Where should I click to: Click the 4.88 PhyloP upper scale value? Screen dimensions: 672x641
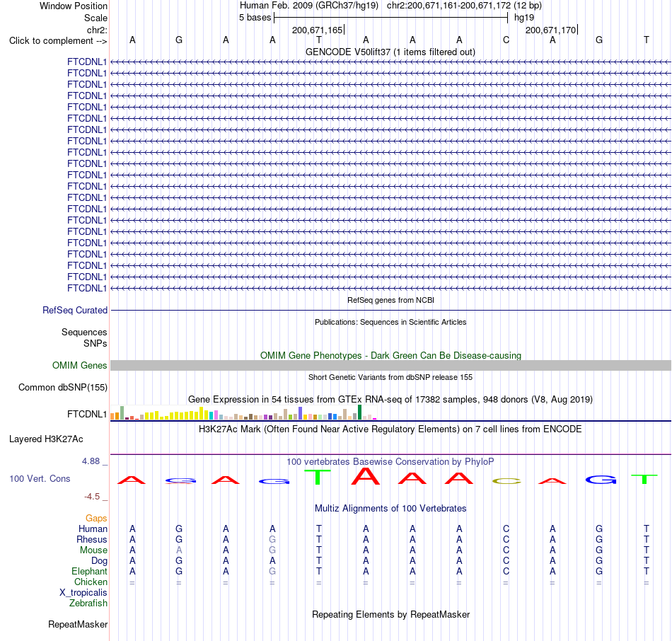point(91,461)
